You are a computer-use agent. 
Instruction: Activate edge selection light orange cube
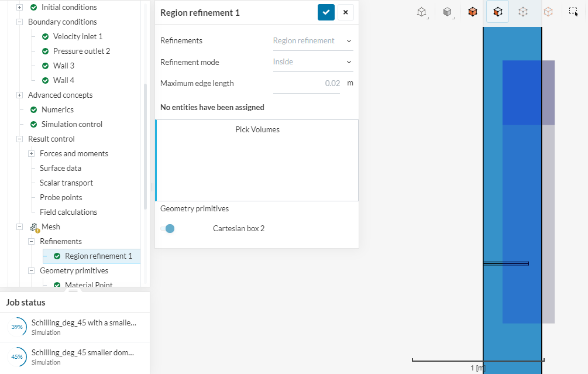pyautogui.click(x=548, y=12)
